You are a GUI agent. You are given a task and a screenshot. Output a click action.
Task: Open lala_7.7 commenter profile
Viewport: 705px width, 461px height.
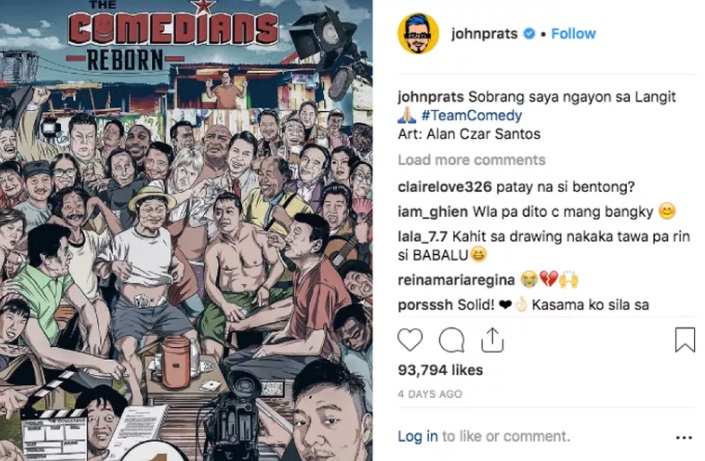(x=423, y=237)
